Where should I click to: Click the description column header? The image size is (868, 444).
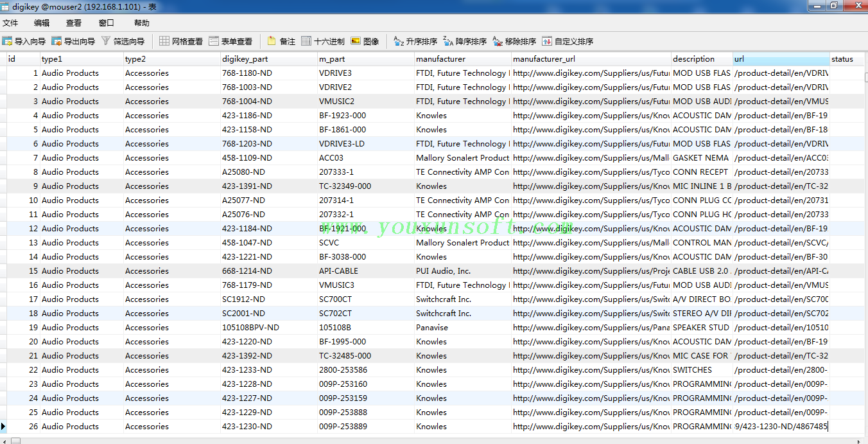pos(702,58)
